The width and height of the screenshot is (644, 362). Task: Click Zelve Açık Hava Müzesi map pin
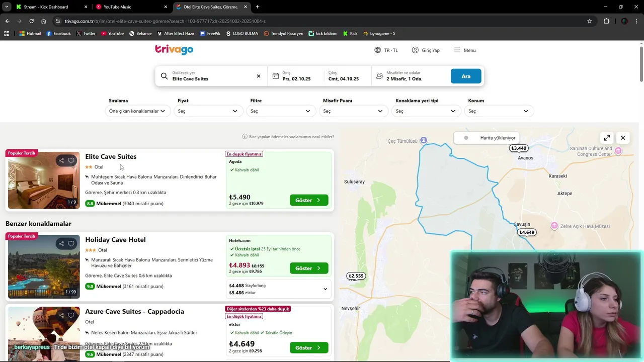click(x=554, y=226)
